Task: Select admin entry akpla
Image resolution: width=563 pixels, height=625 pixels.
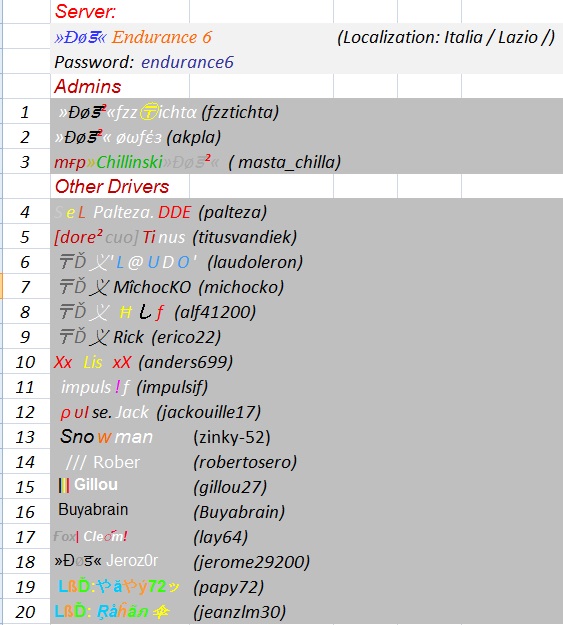Action: [138, 137]
